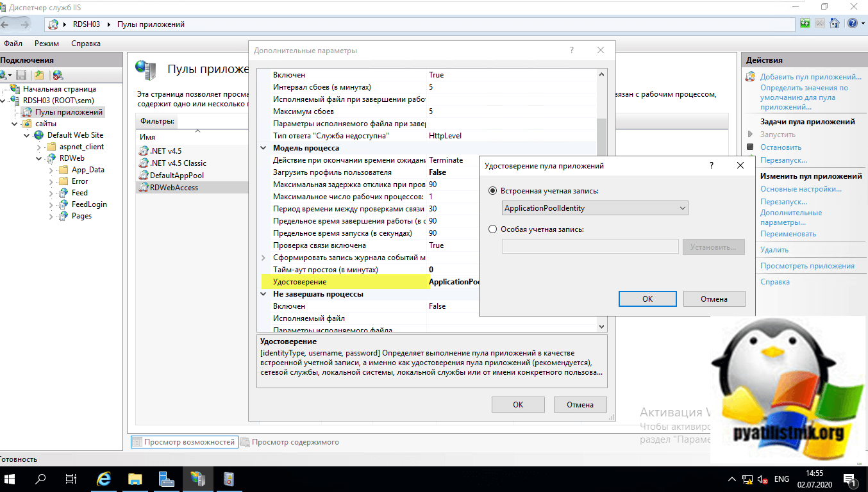The image size is (868, 492).
Task: Switch to Просмотр содержимого tab
Action: (289, 442)
